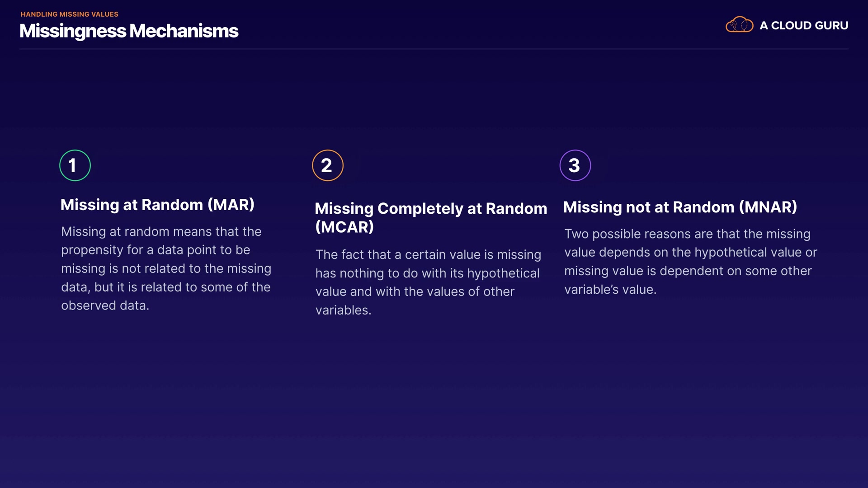Click the "(MAR)" acronym in first heading
Screen dimensions: 868x488
231,205
